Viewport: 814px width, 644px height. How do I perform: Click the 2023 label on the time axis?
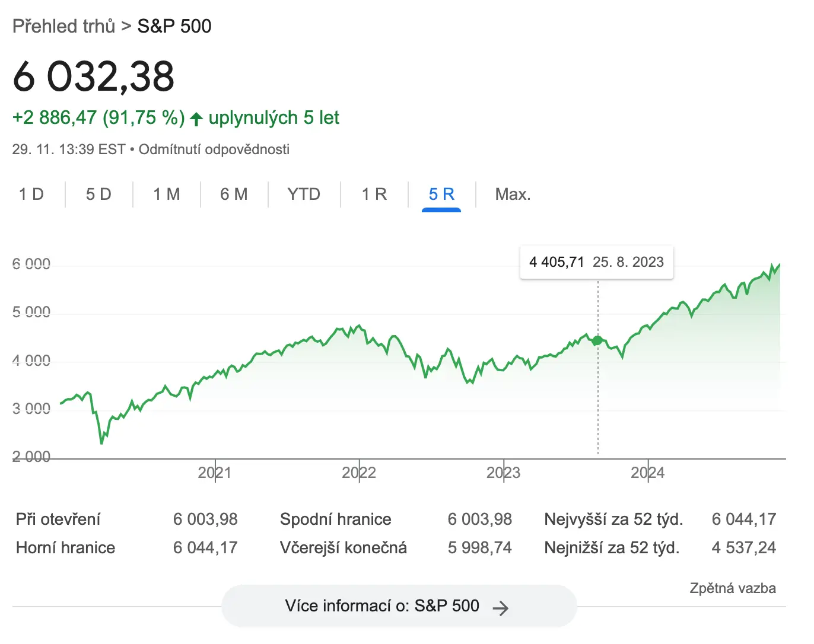pyautogui.click(x=503, y=473)
